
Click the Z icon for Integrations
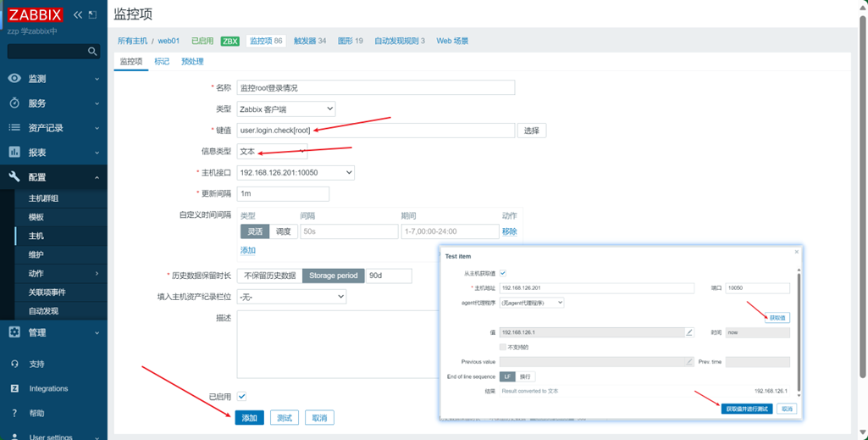point(15,388)
